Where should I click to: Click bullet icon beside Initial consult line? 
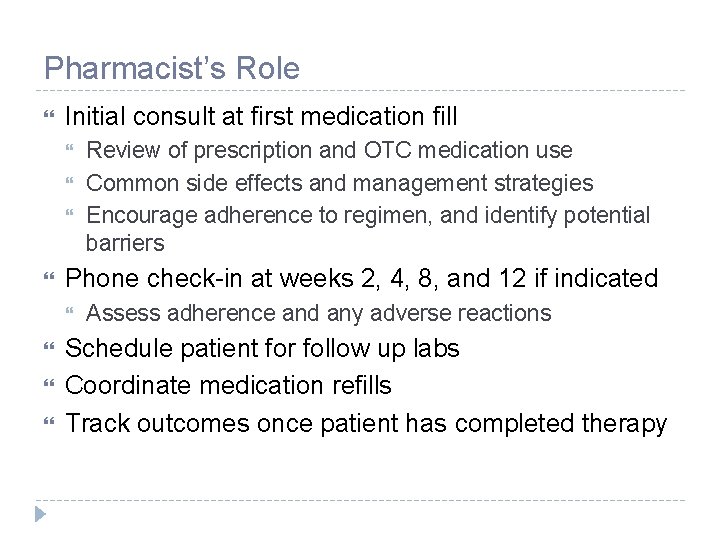point(49,114)
